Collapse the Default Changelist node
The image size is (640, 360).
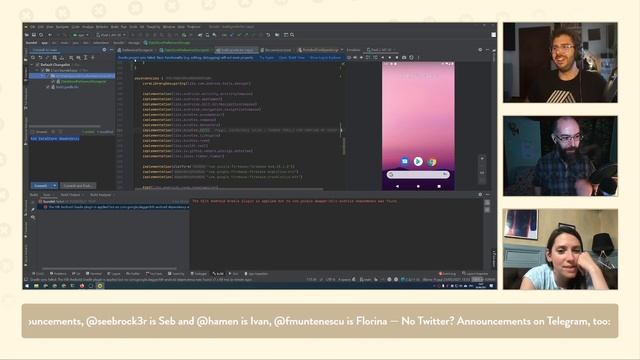coord(32,65)
